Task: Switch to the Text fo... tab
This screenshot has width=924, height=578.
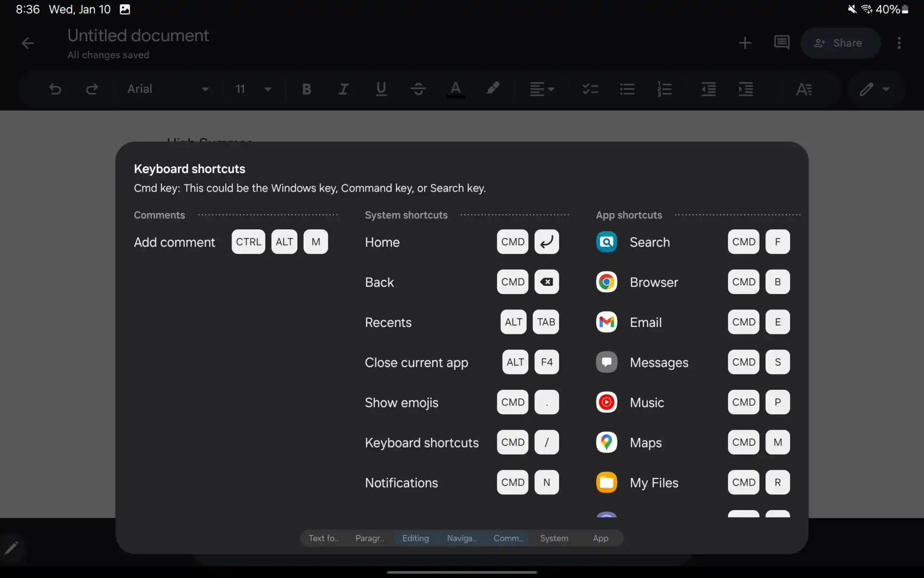Action: pyautogui.click(x=322, y=538)
